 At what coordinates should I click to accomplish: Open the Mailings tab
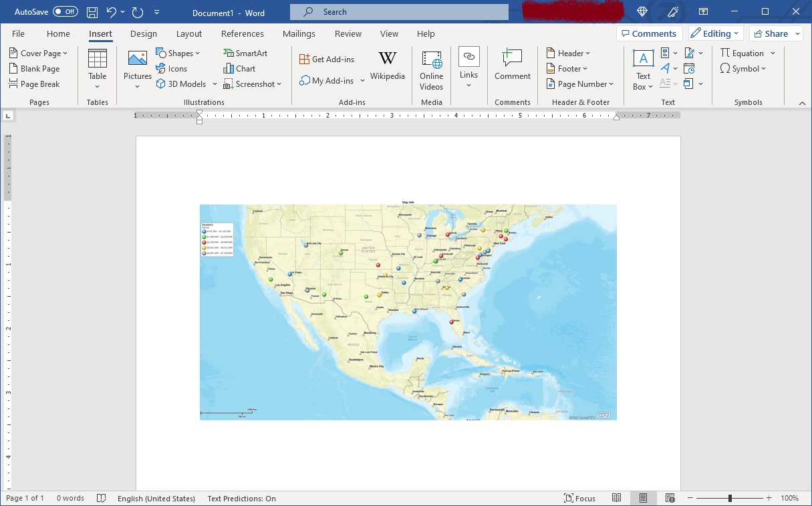click(x=299, y=33)
